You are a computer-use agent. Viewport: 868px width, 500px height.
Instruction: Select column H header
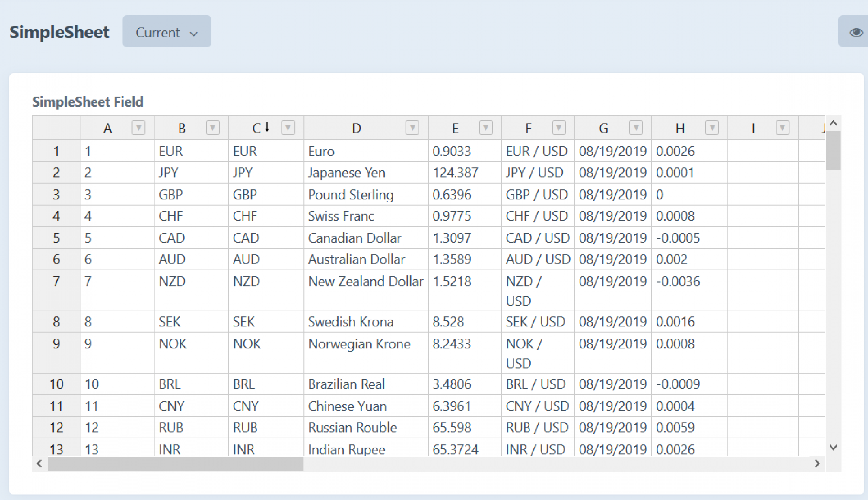coord(689,128)
